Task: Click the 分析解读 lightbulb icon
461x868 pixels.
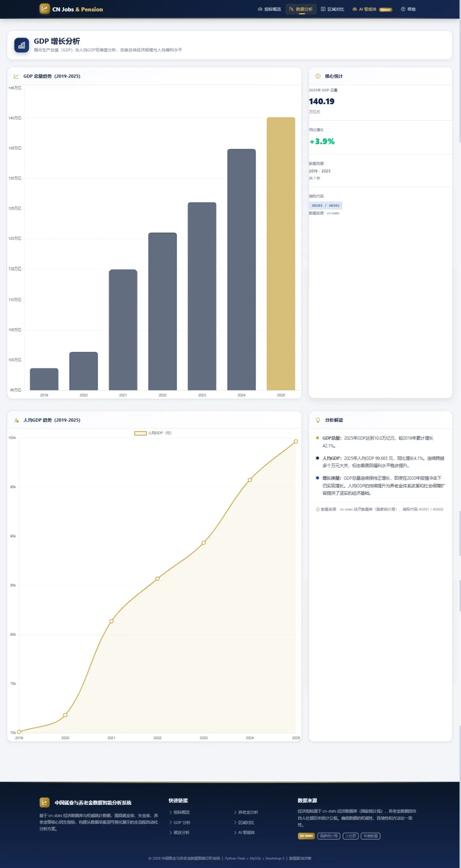Action: point(318,420)
